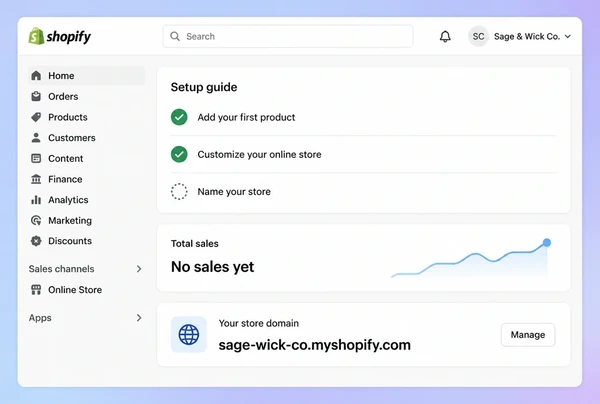Click the Products tag icon
600x404 pixels.
click(36, 117)
